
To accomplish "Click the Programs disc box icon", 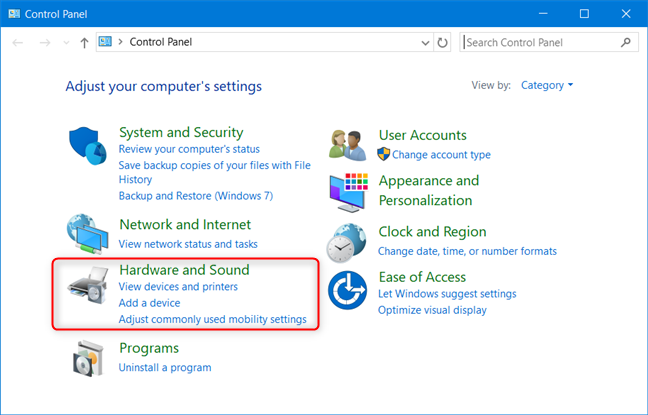I will click(88, 358).
